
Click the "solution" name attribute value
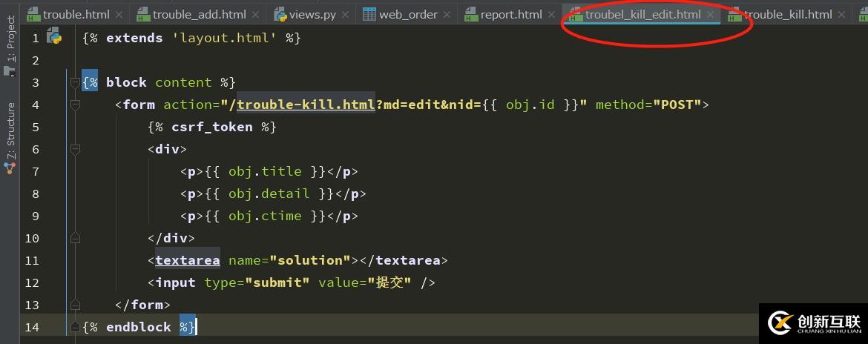click(x=310, y=260)
